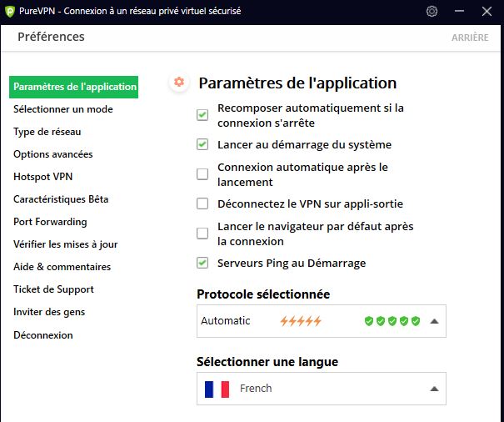Click the Lancer au démarrage du système label
Viewport: 504px width, 422px height.
click(x=304, y=145)
